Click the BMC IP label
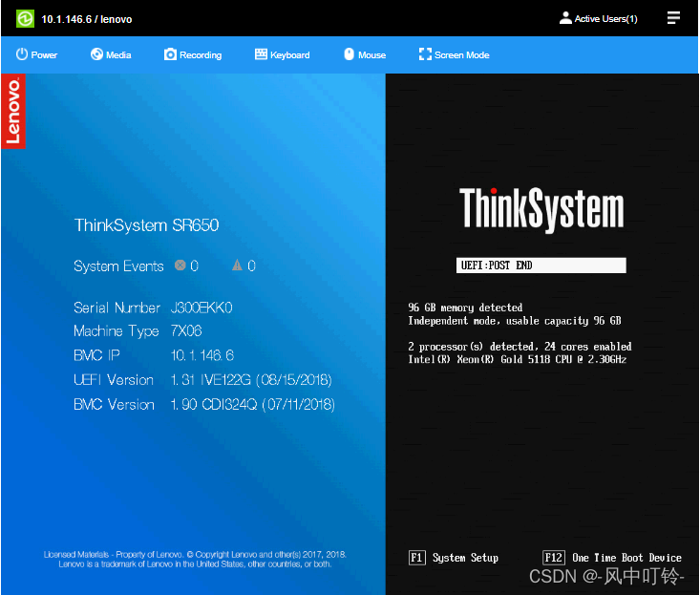 click(x=96, y=355)
